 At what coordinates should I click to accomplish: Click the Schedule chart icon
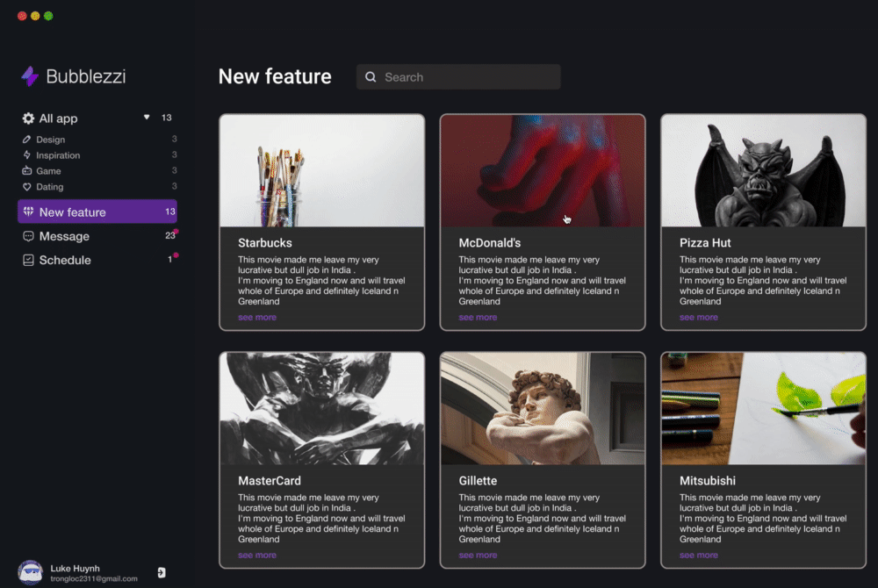point(28,260)
